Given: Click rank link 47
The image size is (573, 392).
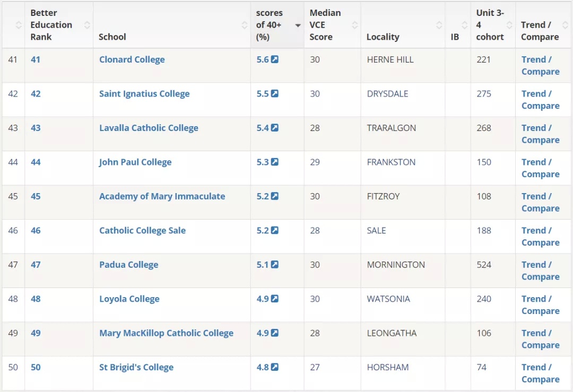Looking at the screenshot, I should (x=36, y=265).
